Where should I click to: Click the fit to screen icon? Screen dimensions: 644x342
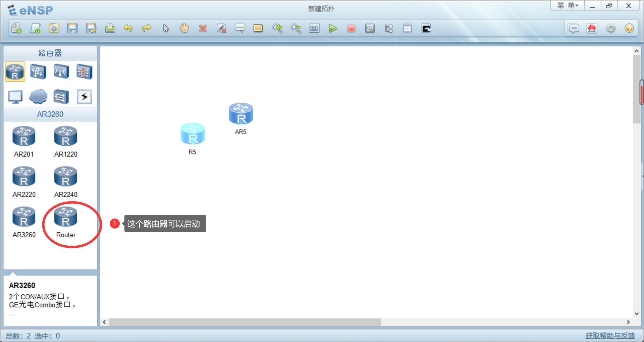click(314, 28)
